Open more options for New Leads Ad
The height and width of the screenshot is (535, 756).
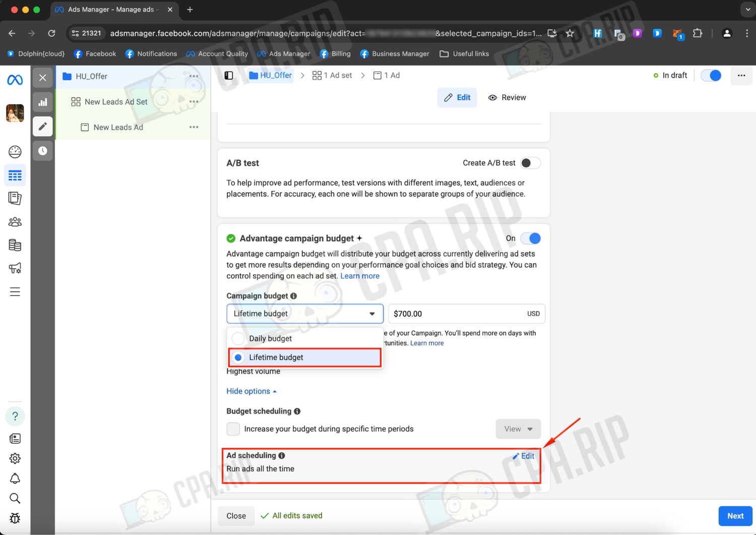pos(194,127)
